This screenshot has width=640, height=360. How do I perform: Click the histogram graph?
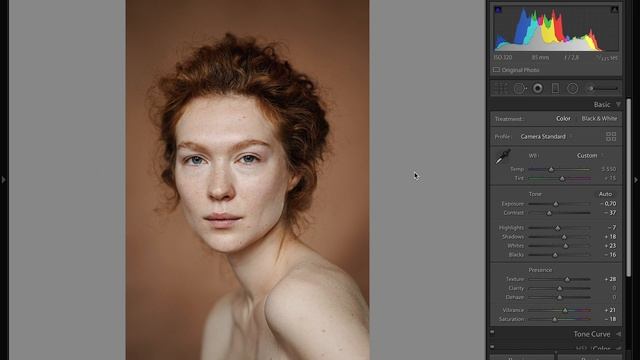(556, 29)
